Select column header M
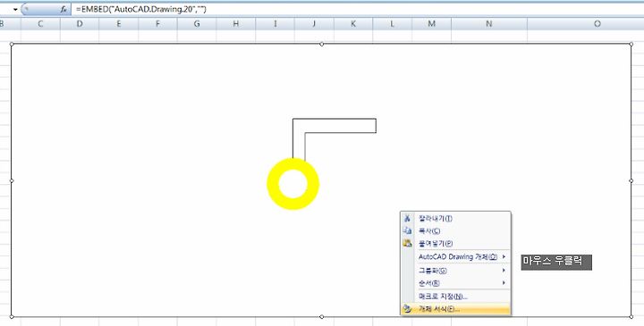This screenshot has width=644, height=326. [x=431, y=24]
